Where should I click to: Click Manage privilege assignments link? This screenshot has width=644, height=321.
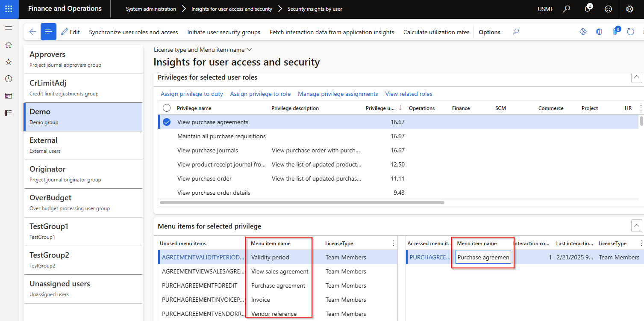[x=338, y=94]
